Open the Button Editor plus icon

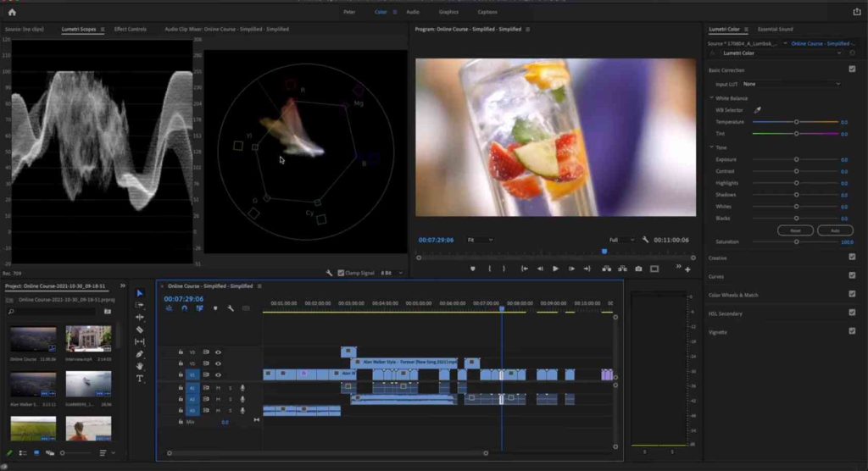(x=687, y=269)
